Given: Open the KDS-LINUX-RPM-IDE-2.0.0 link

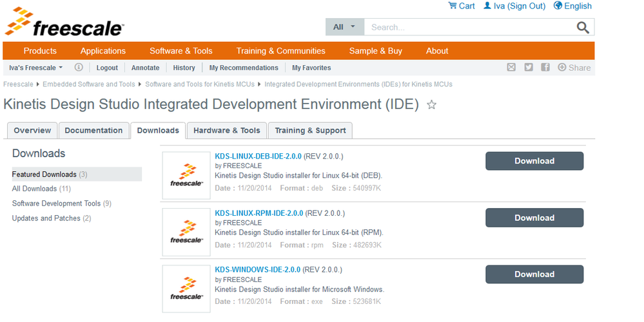Looking at the screenshot, I should click(259, 213).
